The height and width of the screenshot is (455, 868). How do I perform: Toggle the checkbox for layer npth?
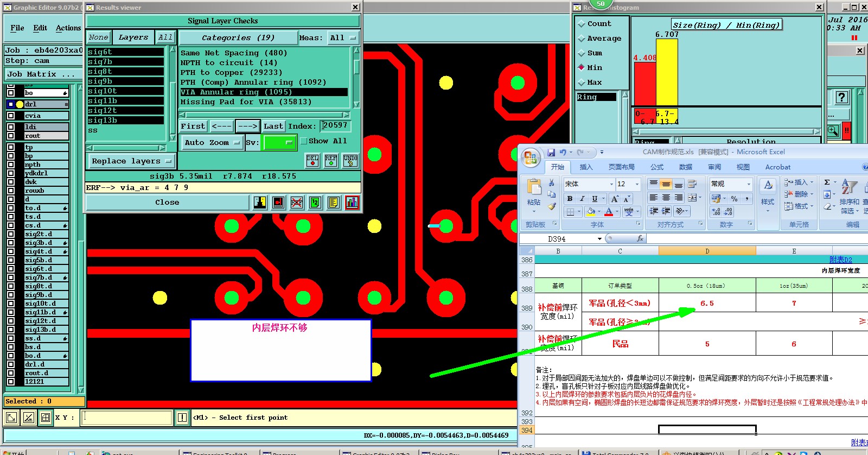point(11,165)
